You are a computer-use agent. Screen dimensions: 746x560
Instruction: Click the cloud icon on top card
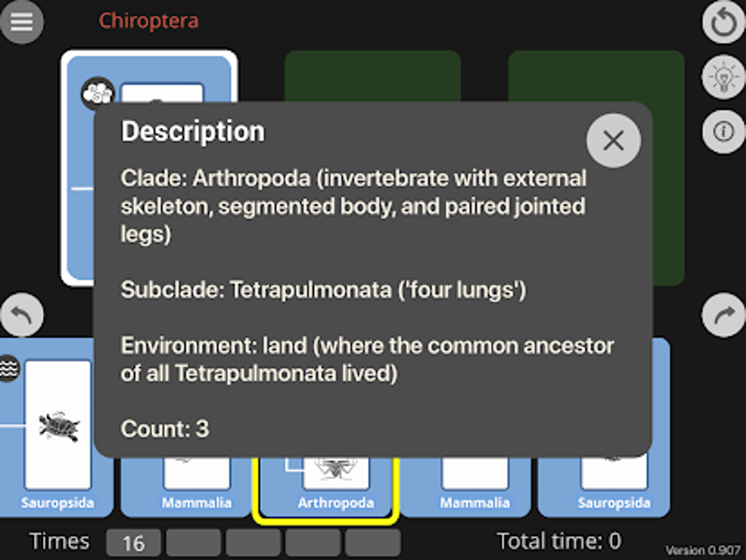pyautogui.click(x=97, y=94)
